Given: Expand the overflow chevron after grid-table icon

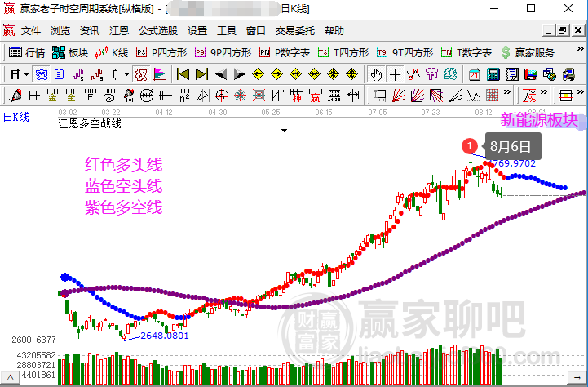Looking at the screenshot, I should (x=580, y=92).
